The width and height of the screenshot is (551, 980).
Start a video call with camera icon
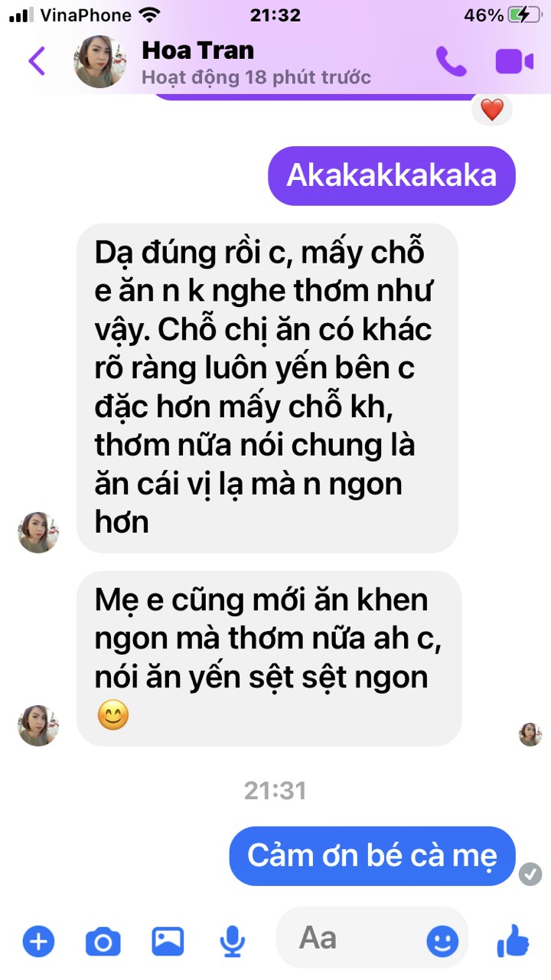click(x=514, y=61)
